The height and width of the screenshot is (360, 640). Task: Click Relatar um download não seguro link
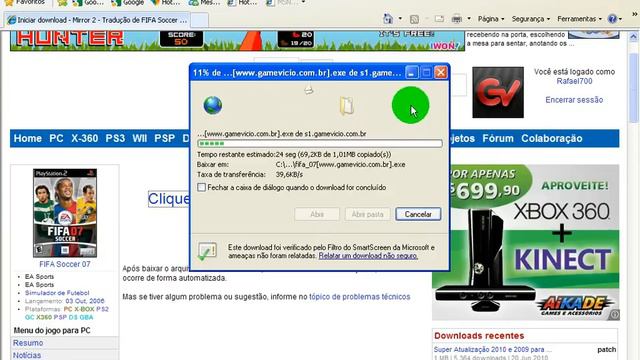coord(368,256)
